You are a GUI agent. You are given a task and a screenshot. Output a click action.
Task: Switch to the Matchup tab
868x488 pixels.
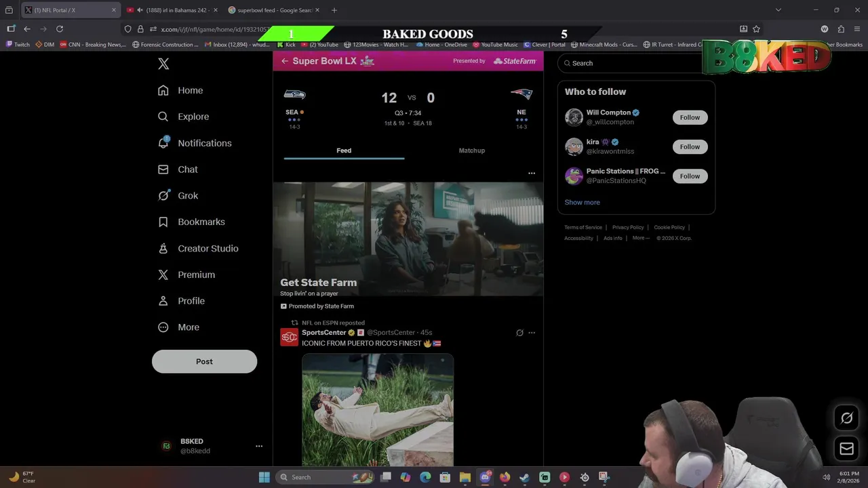pyautogui.click(x=472, y=150)
